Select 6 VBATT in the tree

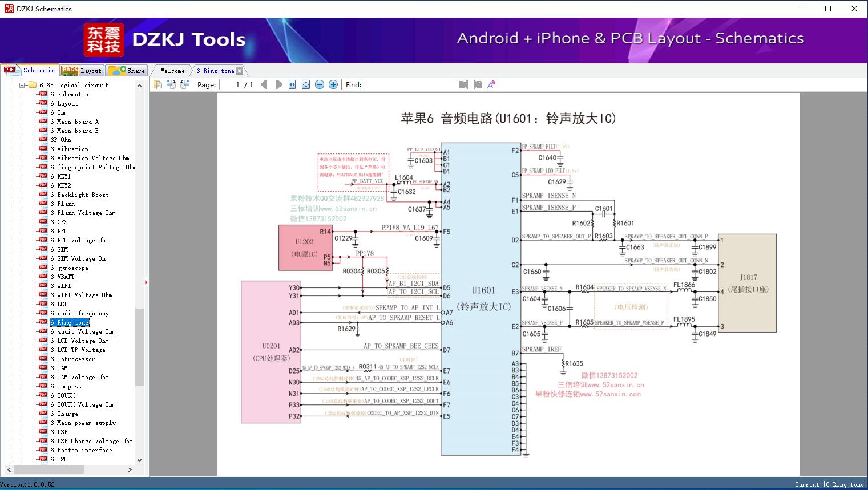click(62, 277)
